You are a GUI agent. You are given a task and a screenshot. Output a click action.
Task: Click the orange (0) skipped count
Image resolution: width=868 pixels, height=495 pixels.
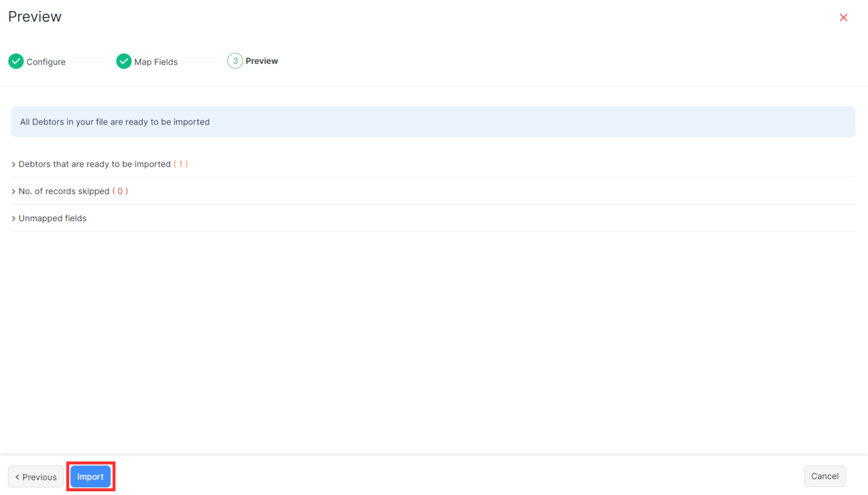point(120,191)
